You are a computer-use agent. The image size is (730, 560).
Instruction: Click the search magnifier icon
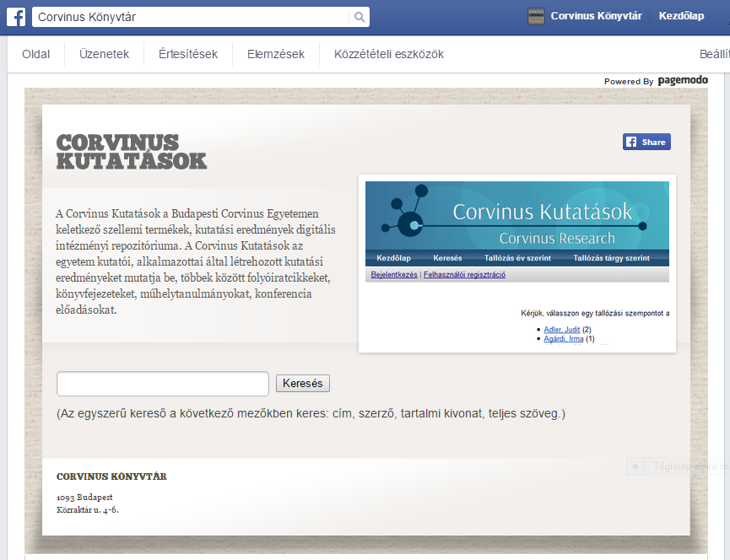[x=360, y=17]
